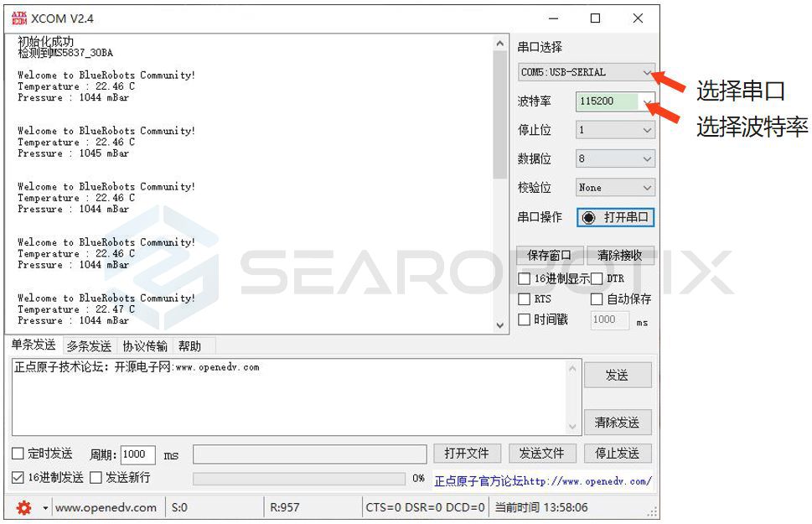The image size is (812, 524).
Task: Open the COM5:USB-SERIAL port dropdown
Action: [x=586, y=72]
